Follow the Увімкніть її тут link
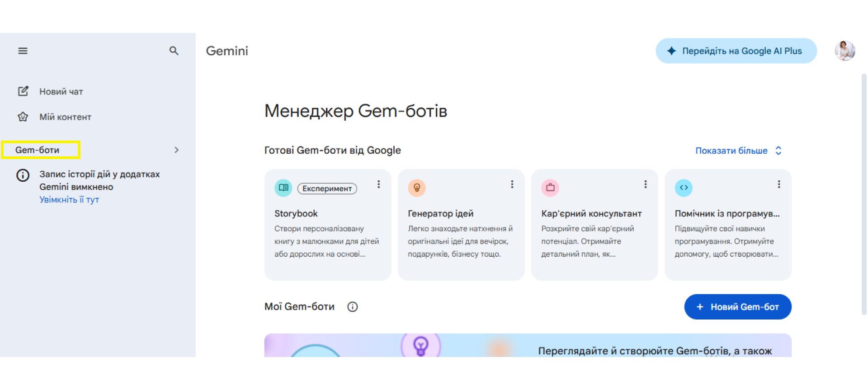 [69, 200]
